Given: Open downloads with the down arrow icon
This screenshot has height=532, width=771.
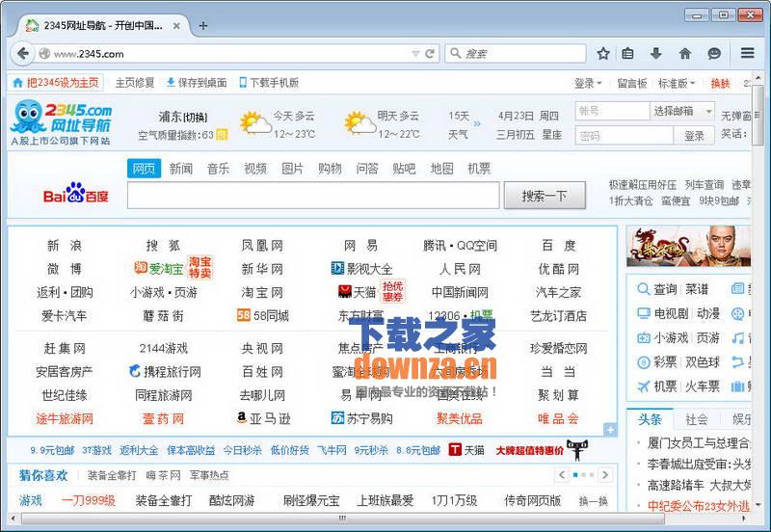Looking at the screenshot, I should point(656,54).
